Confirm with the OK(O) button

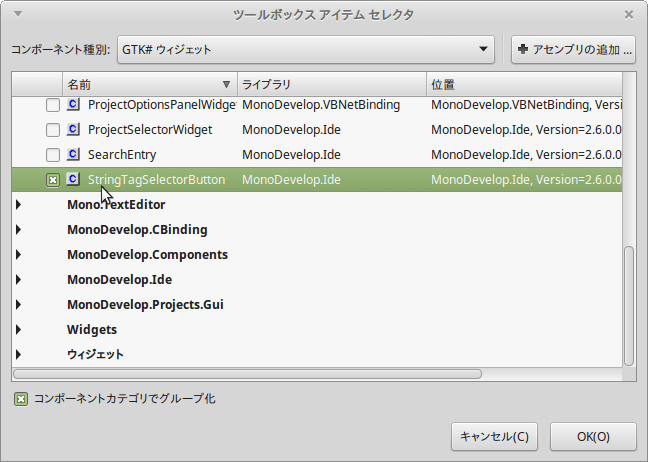point(593,436)
